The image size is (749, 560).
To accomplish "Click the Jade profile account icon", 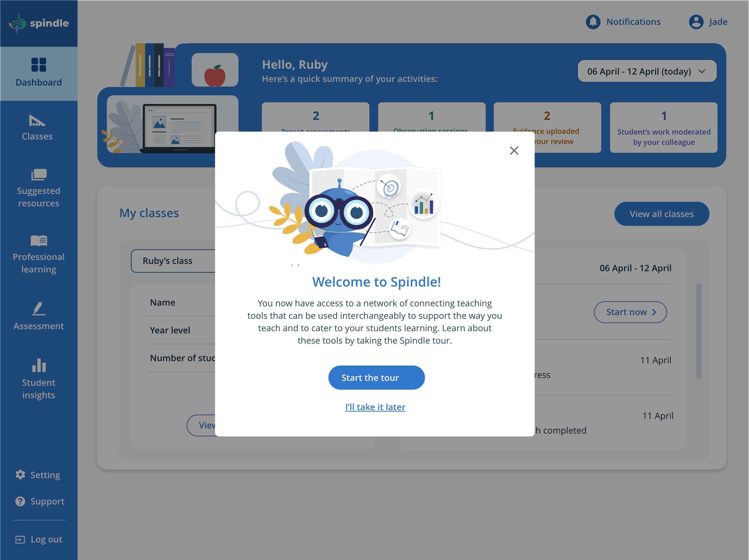I will click(696, 22).
